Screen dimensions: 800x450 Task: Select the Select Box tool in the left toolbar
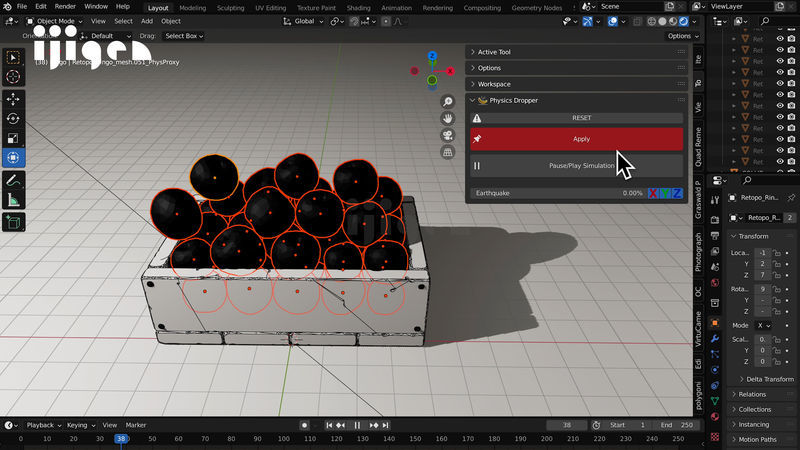coord(13,57)
